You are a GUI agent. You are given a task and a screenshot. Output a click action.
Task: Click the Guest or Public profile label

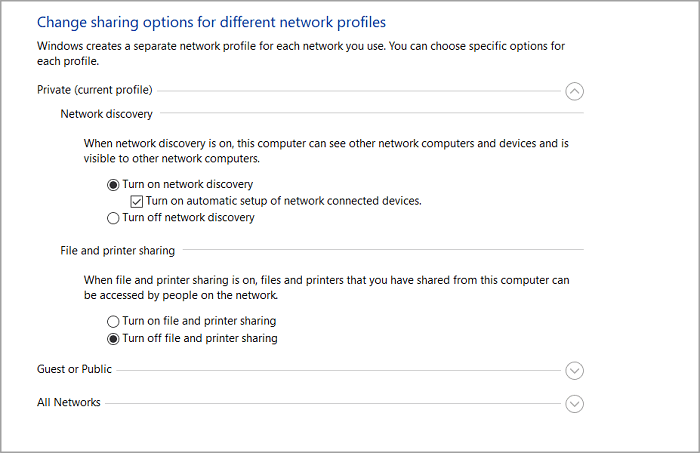click(x=74, y=370)
